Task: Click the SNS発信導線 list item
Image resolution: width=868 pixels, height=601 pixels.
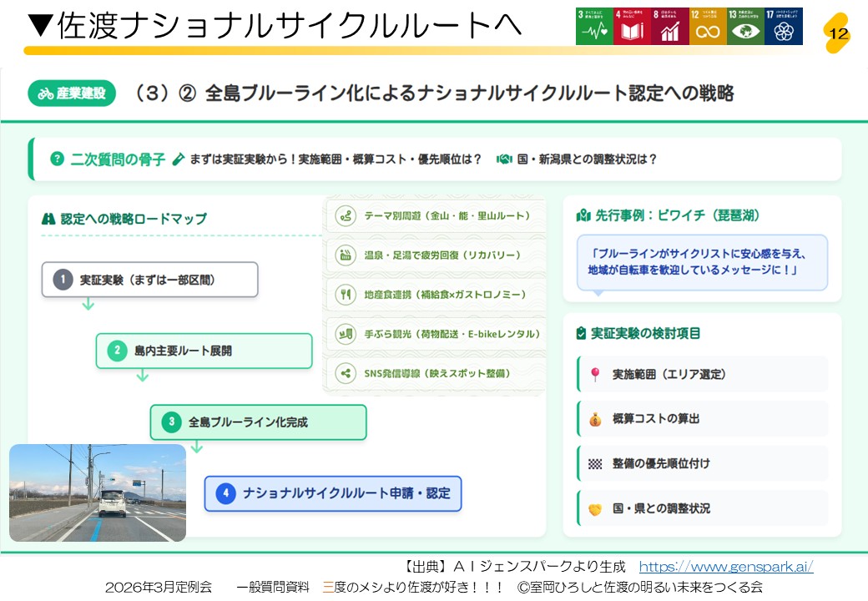Action: coord(436,373)
